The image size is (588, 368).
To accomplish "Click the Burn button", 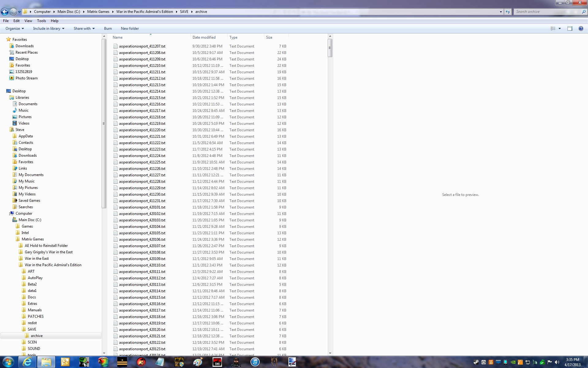I will [108, 29].
